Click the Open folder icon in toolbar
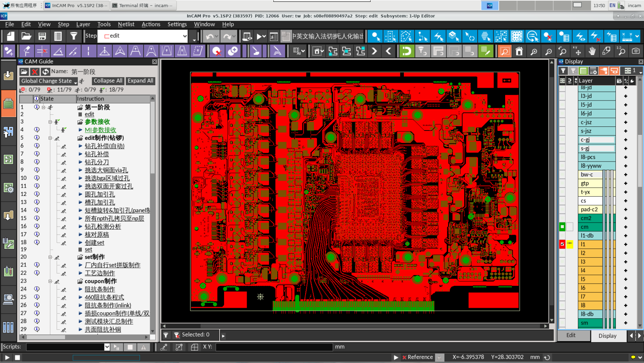The height and width of the screenshot is (363, 644). [x=26, y=36]
